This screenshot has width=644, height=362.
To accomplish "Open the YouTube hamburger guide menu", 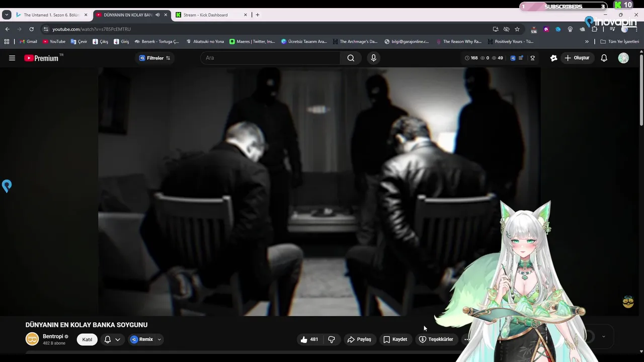I will pos(12,58).
